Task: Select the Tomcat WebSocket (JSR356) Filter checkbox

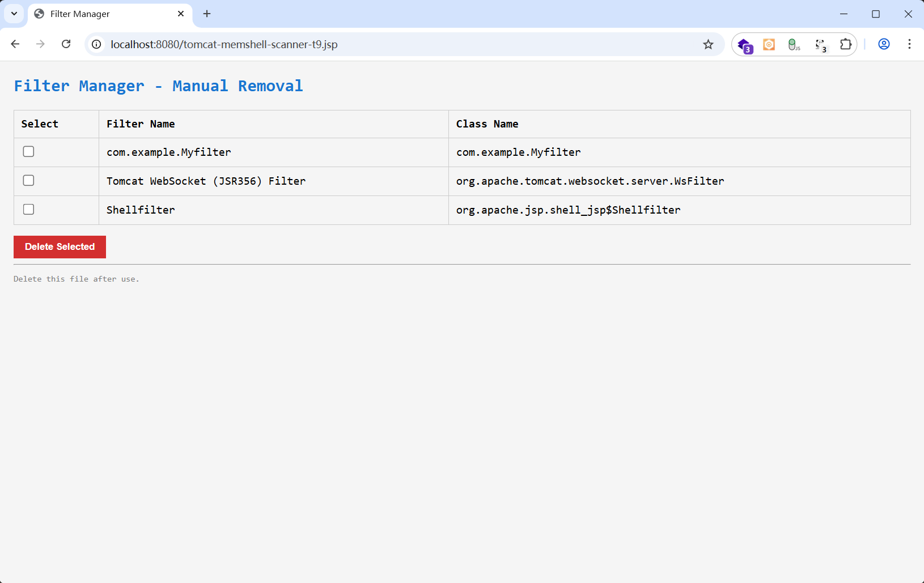Action: (28, 180)
